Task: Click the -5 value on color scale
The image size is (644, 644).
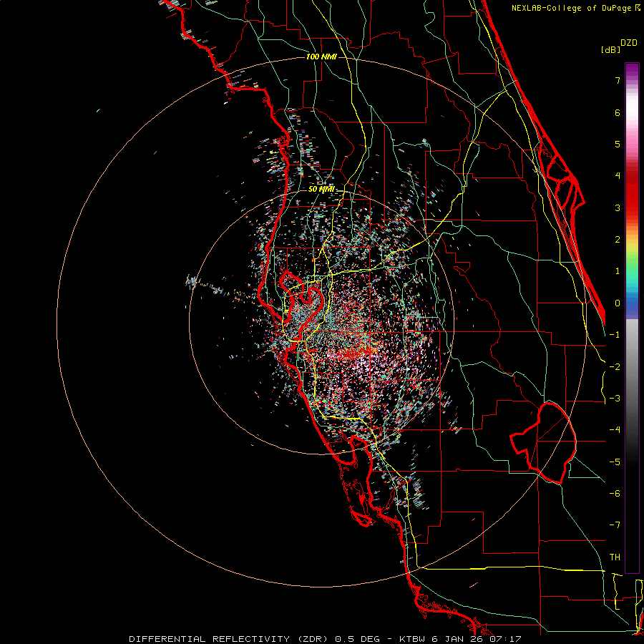Action: coord(615,462)
